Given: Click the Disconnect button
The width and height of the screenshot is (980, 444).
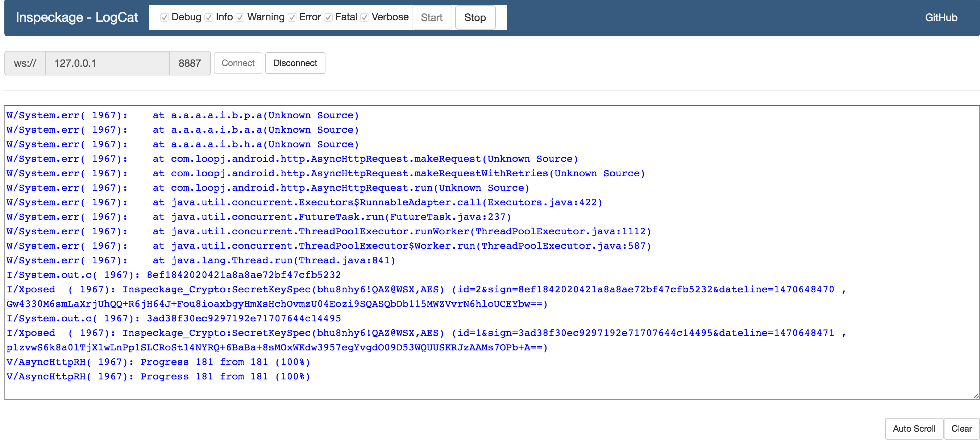Looking at the screenshot, I should (x=296, y=62).
